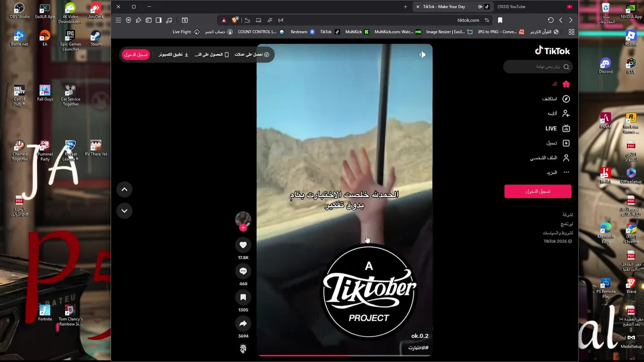
Task: Open the MultiKick bookmark
Action: coord(357,32)
